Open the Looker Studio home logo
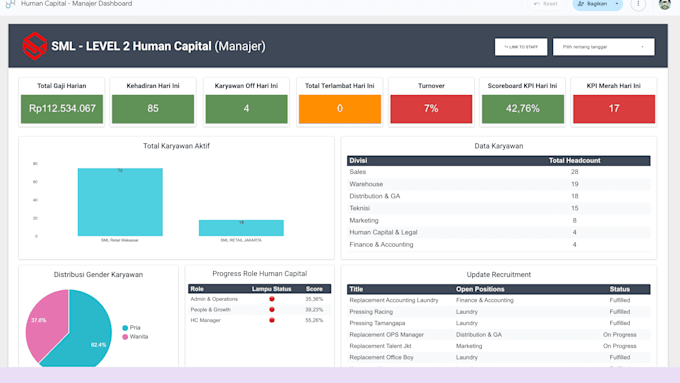Viewport: 680px width, 383px height. [10, 3]
